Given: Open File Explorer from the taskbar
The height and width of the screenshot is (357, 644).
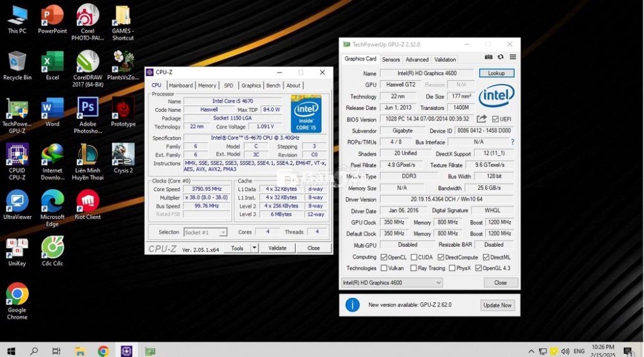Looking at the screenshot, I should click(80, 351).
